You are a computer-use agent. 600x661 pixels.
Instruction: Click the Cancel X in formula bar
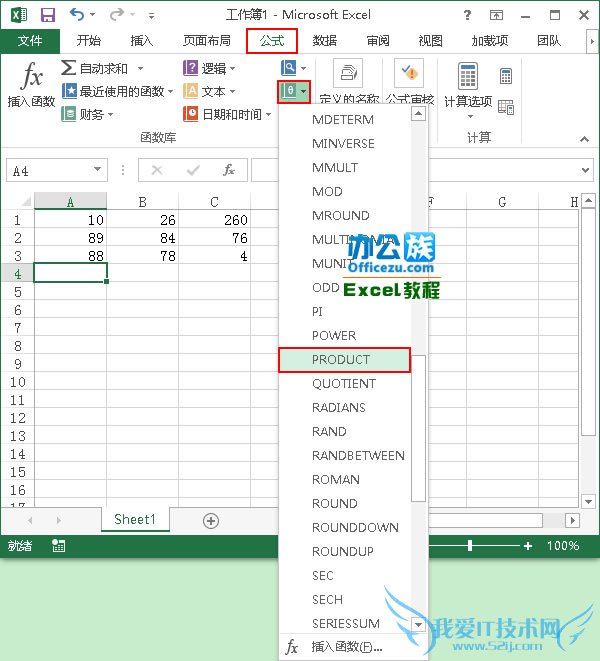tap(157, 170)
